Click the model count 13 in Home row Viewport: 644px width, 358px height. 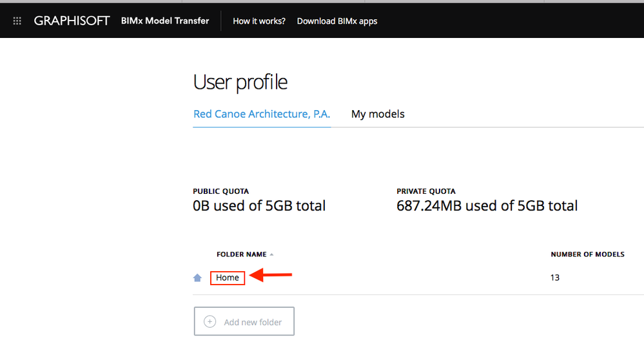click(x=555, y=278)
